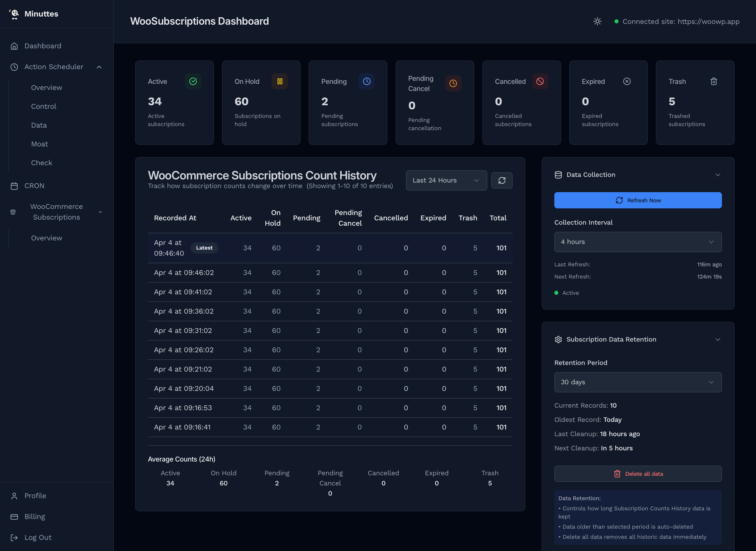
Task: Select the Latest history table row
Action: pos(330,248)
